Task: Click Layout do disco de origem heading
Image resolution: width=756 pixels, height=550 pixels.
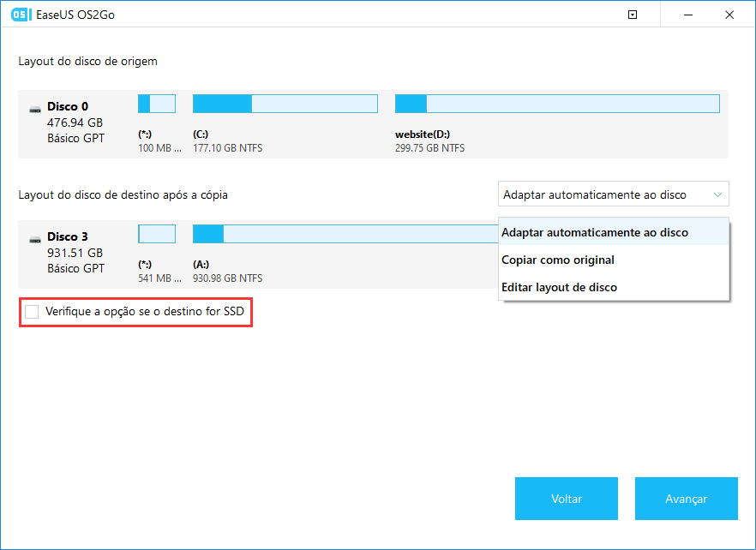Action: click(87, 61)
